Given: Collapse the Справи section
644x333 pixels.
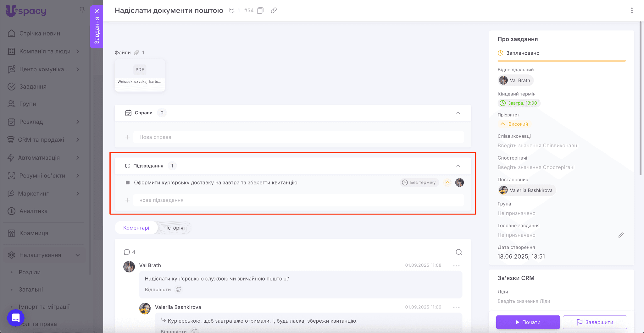Looking at the screenshot, I should (458, 113).
